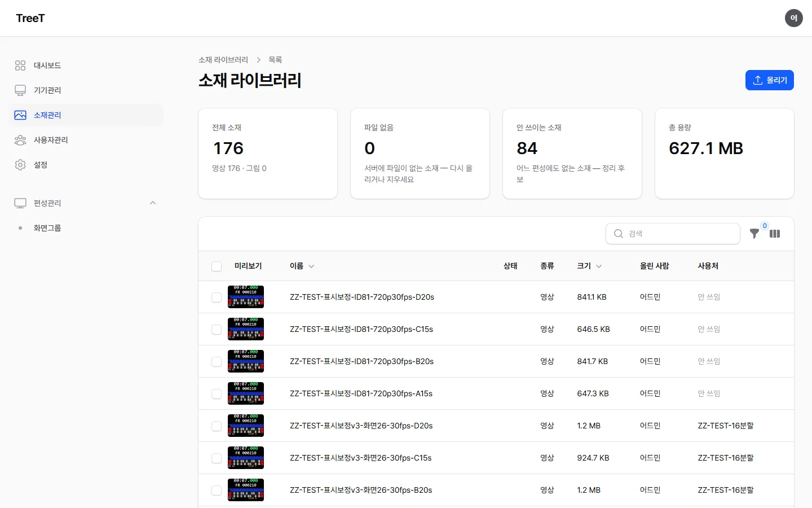Image resolution: width=812 pixels, height=508 pixels.
Task: Click the 사용자관리 users icon
Action: [x=20, y=140]
